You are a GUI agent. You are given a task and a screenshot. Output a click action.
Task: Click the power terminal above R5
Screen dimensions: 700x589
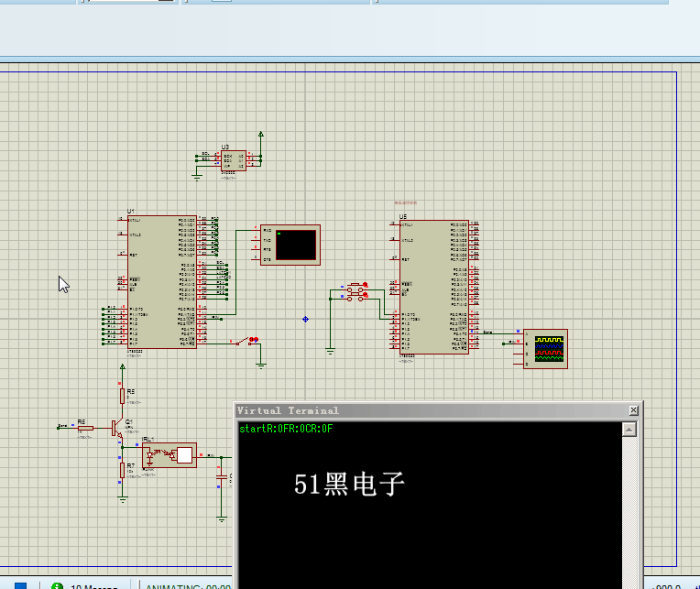(x=123, y=367)
